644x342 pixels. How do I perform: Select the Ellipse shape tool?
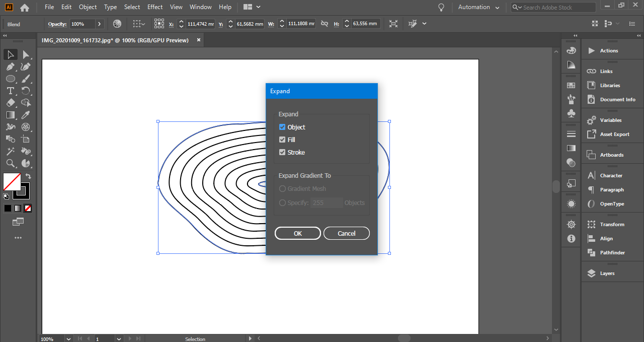point(10,79)
